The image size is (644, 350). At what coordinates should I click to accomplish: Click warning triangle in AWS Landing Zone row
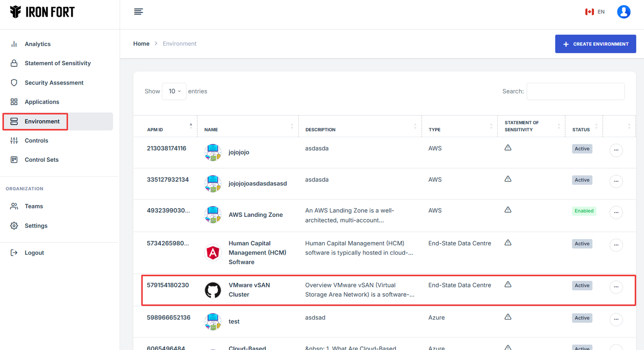click(x=508, y=210)
